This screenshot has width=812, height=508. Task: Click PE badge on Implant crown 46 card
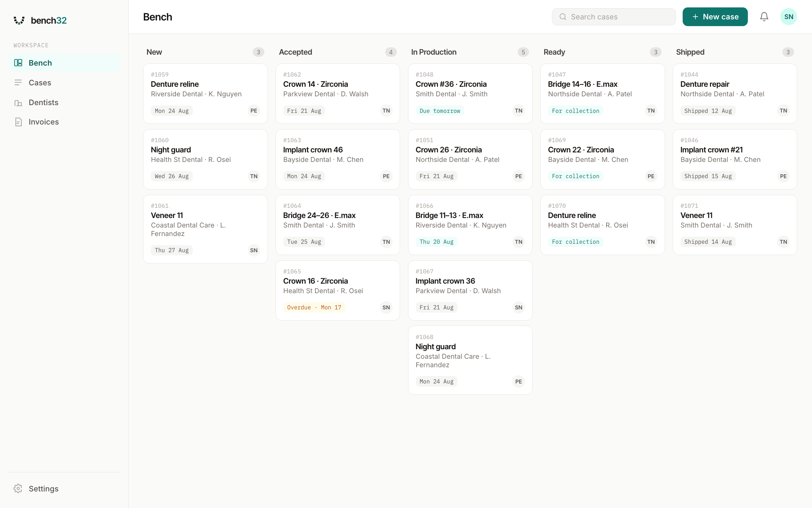pyautogui.click(x=386, y=176)
